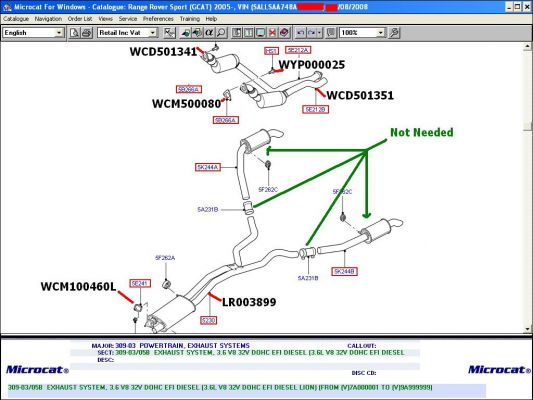Open the Preferences menu
The image size is (533, 400).
(x=158, y=19)
